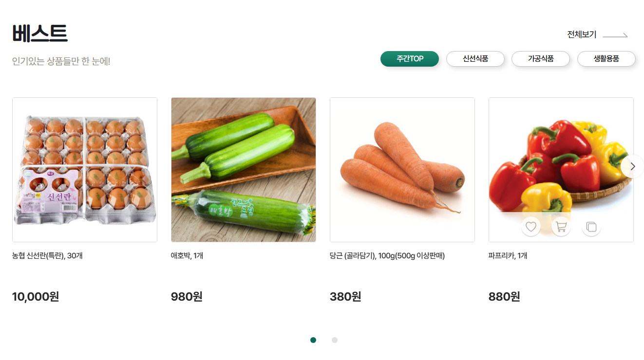This screenshot has height=360, width=644.
Task: Click the arrow next to 전체보기
Action: tap(615, 35)
